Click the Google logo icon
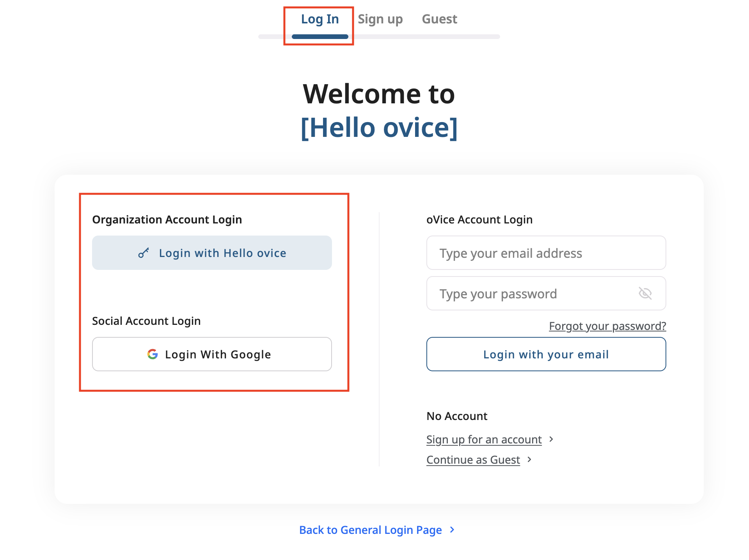 (x=153, y=354)
